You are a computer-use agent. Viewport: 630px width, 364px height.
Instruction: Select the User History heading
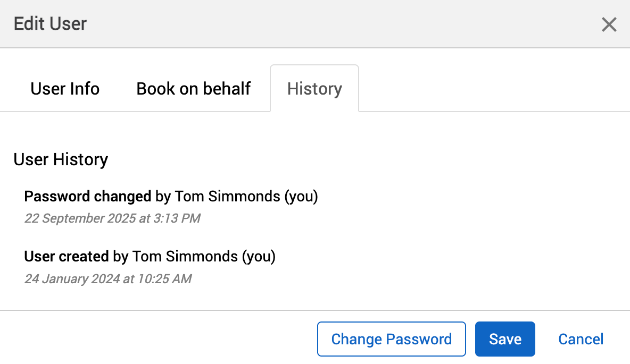tap(60, 159)
